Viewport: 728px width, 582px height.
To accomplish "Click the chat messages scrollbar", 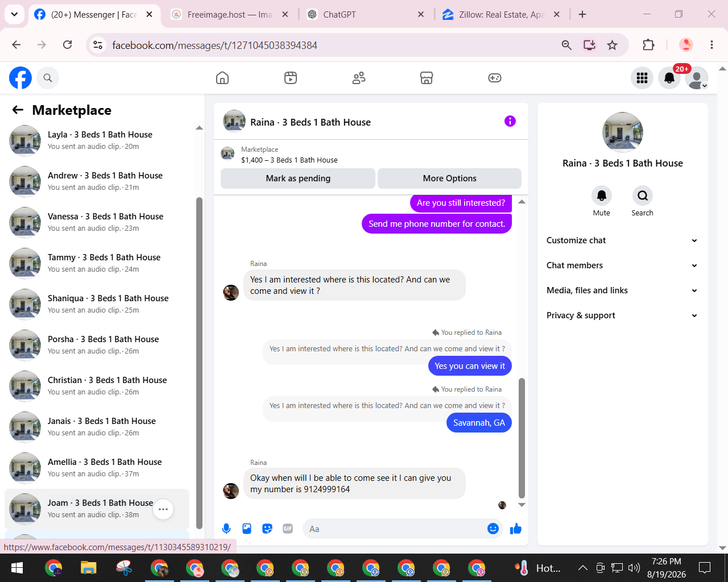I will coord(522,438).
